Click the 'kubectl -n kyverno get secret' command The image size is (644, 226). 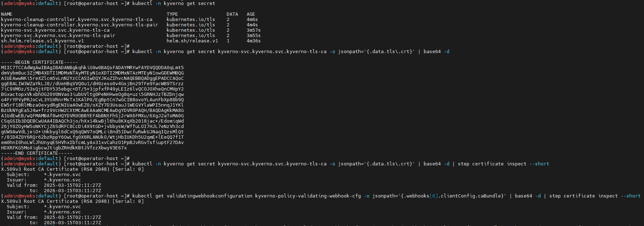point(174,4)
